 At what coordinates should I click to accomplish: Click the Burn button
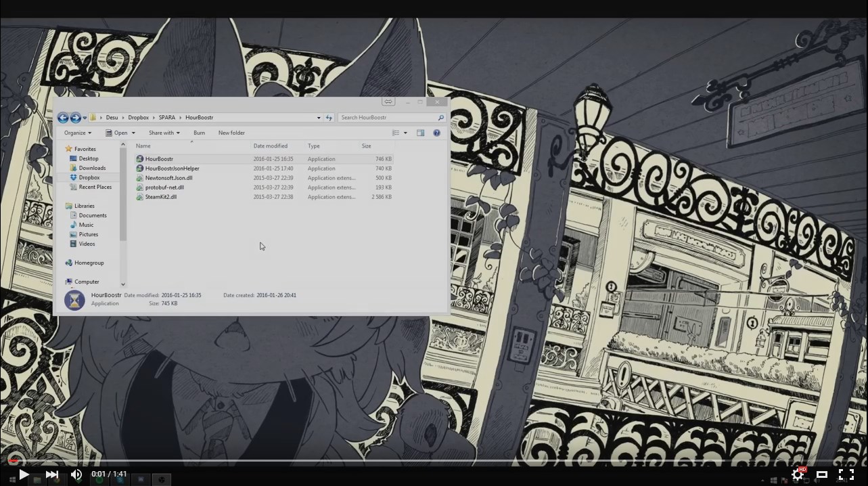(x=198, y=133)
